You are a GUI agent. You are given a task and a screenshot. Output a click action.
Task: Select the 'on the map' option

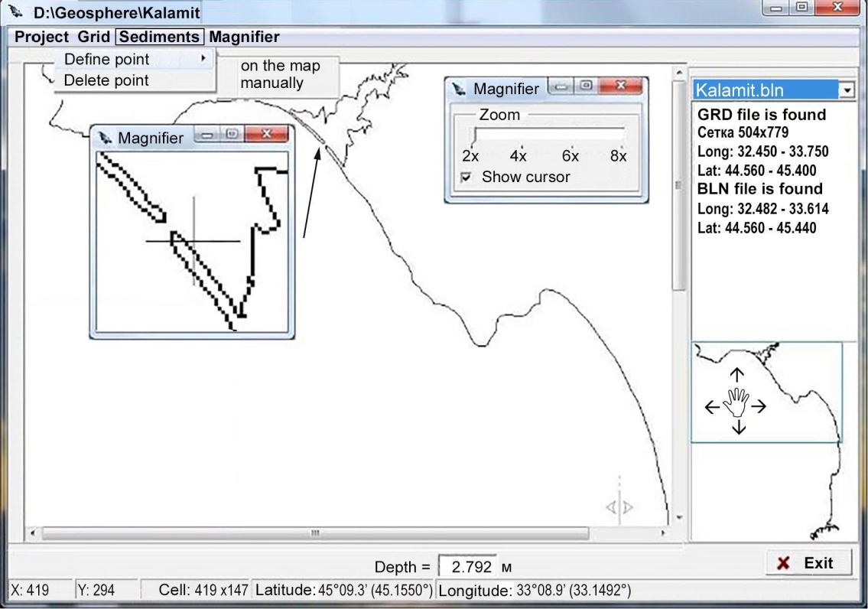pos(280,66)
